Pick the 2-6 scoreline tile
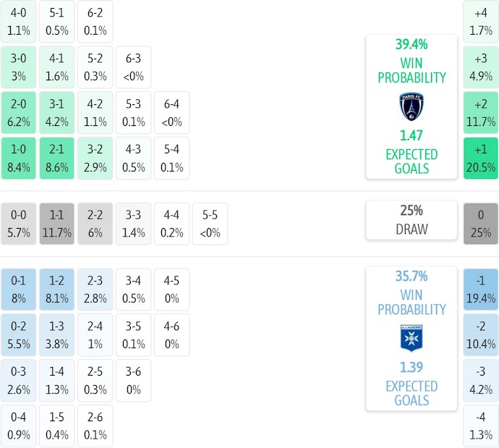The image size is (499, 448). click(93, 426)
